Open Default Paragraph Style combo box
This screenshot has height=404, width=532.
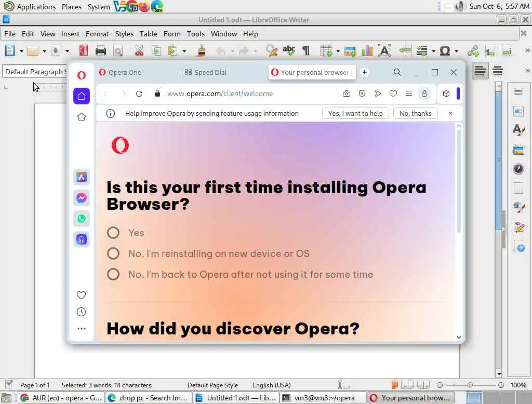pos(35,72)
